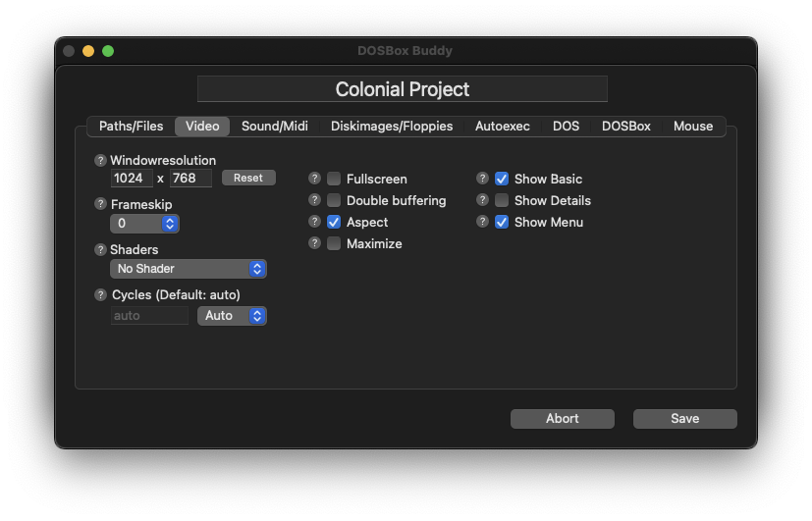This screenshot has width=812, height=521.
Task: Open the Frameskip dropdown
Action: [x=144, y=224]
